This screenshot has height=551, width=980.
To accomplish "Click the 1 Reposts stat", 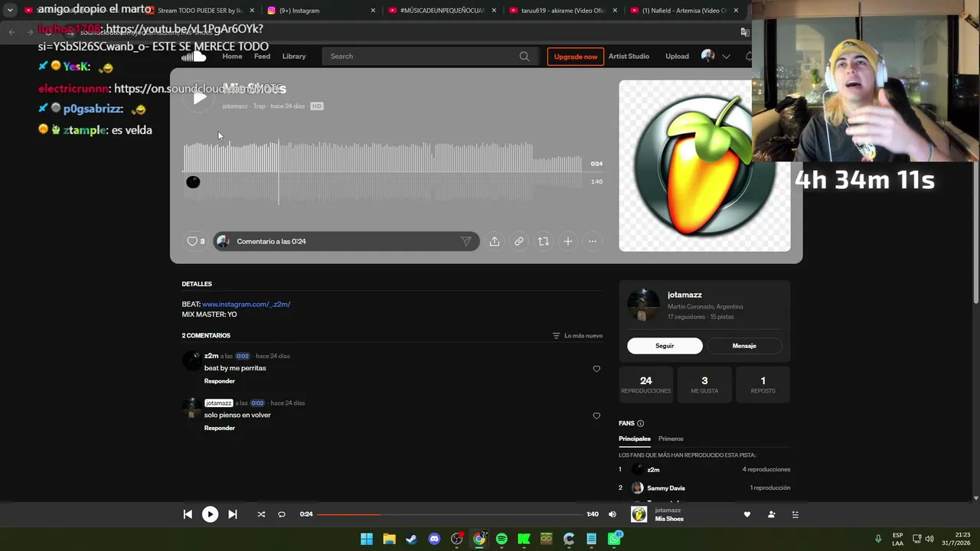I will tap(763, 384).
